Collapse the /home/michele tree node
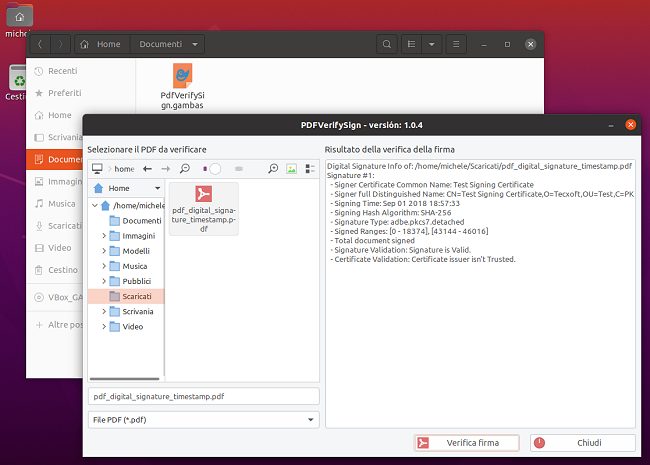Screen dimensions: 650x465 tap(95, 206)
